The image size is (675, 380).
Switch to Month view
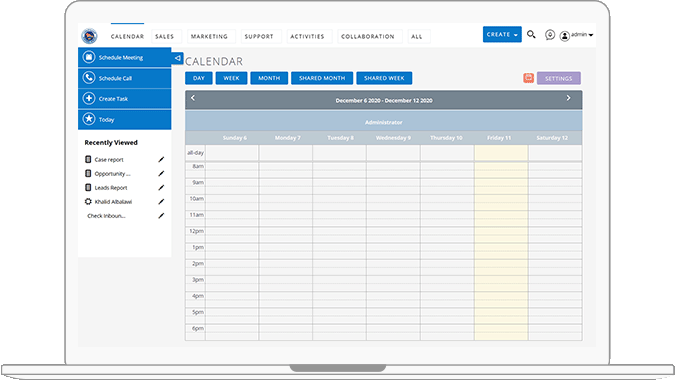pos(269,78)
